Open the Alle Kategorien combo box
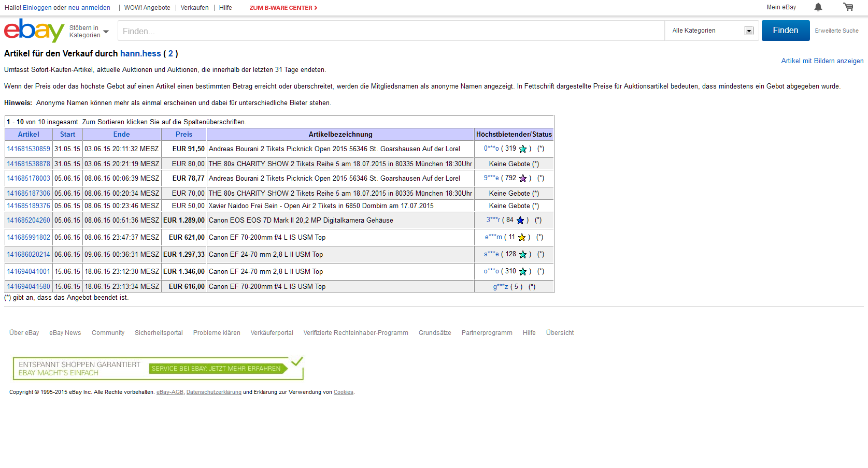 click(712, 31)
